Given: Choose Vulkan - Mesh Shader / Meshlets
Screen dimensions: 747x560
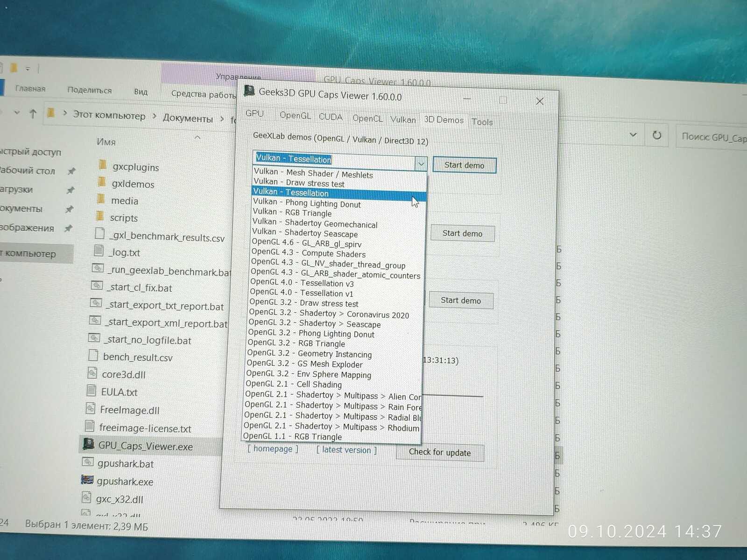Looking at the screenshot, I should 339,173.
